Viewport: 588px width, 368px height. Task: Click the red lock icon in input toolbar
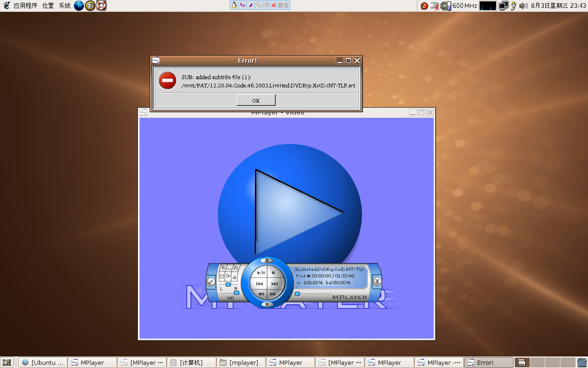tap(274, 5)
